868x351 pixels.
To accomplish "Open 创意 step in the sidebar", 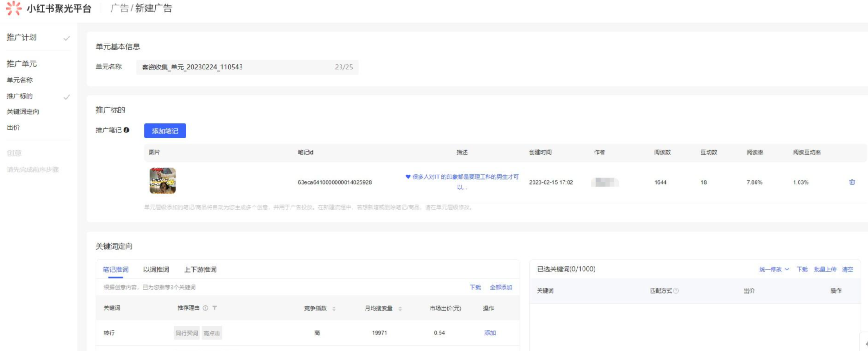I will (14, 153).
